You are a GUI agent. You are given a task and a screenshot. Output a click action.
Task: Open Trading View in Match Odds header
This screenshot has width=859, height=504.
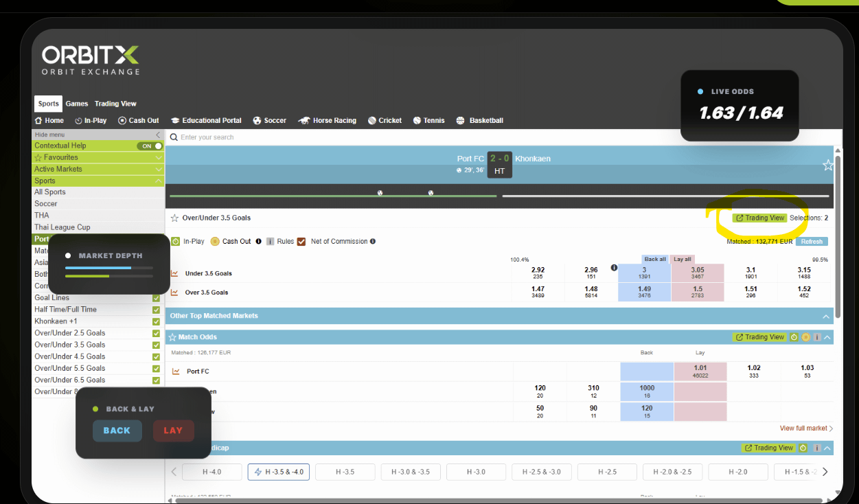coord(759,337)
